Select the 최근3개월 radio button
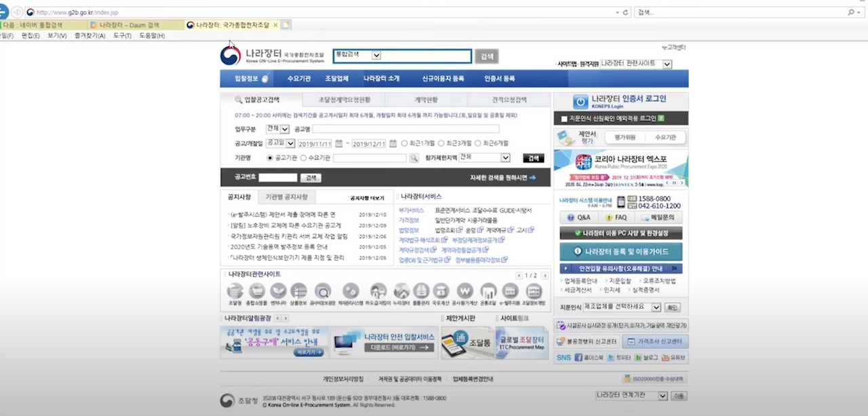 [441, 143]
